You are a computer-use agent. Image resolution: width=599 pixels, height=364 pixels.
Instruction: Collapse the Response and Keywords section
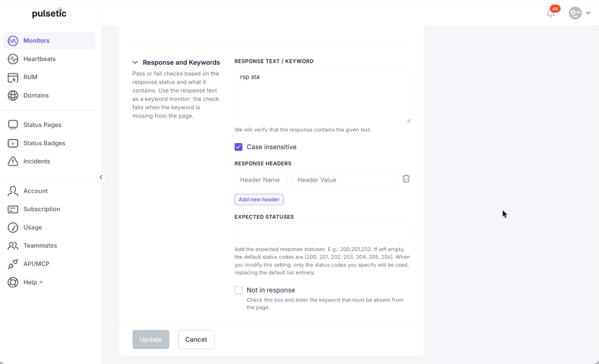[x=135, y=62]
